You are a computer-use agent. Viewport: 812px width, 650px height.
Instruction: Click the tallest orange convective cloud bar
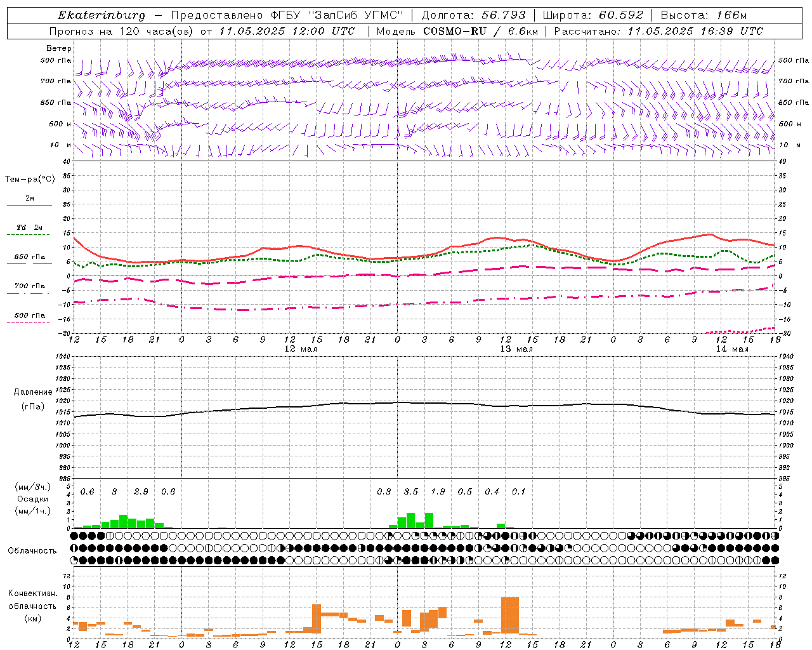pyautogui.click(x=510, y=615)
